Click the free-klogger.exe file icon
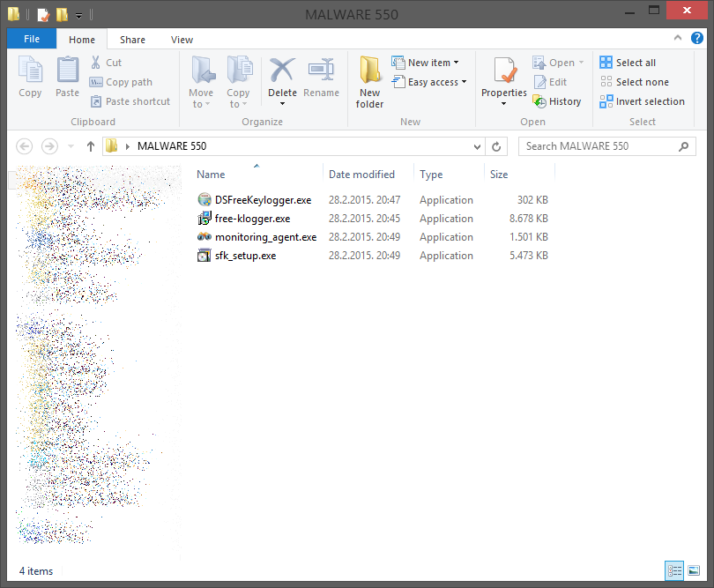The image size is (714, 588). click(205, 218)
